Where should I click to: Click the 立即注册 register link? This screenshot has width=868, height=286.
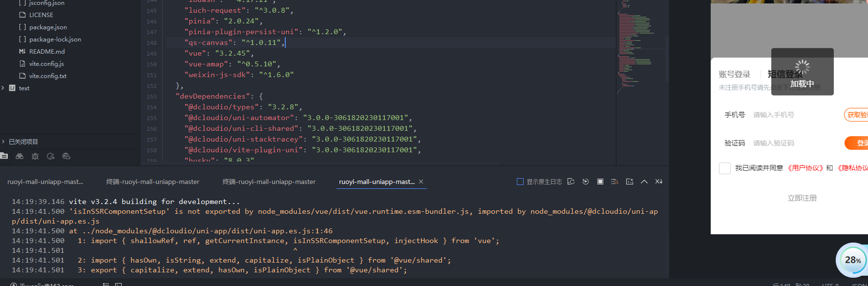[802, 198]
